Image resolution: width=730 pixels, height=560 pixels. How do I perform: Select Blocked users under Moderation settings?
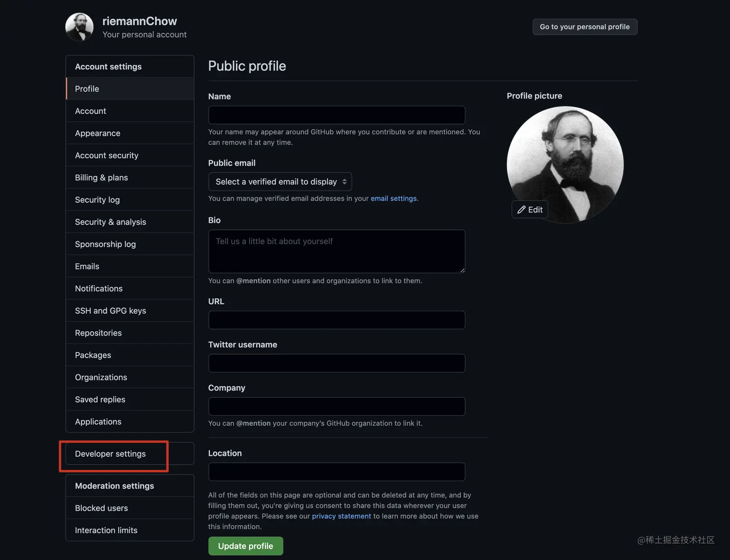[x=130, y=508]
